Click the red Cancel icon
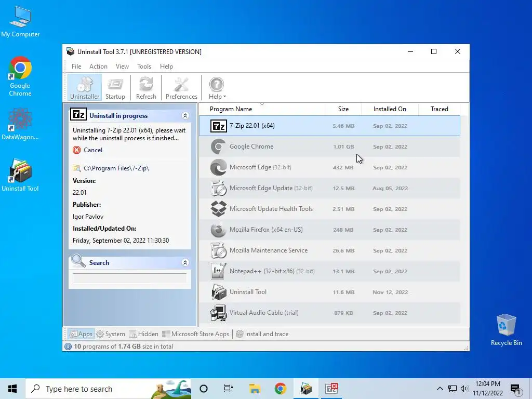This screenshot has height=399, width=532. coord(77,150)
